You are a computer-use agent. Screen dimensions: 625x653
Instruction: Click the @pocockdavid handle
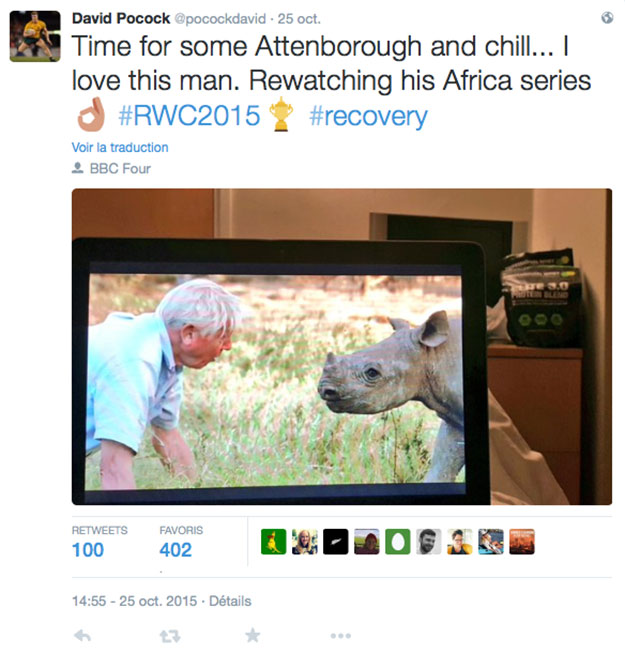tap(219, 19)
